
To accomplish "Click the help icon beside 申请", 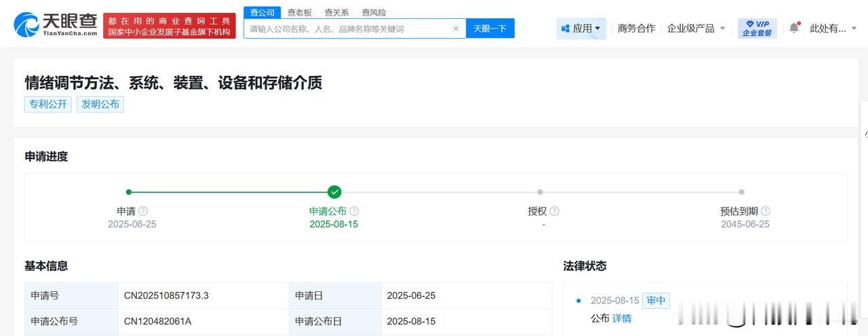I will (x=143, y=211).
